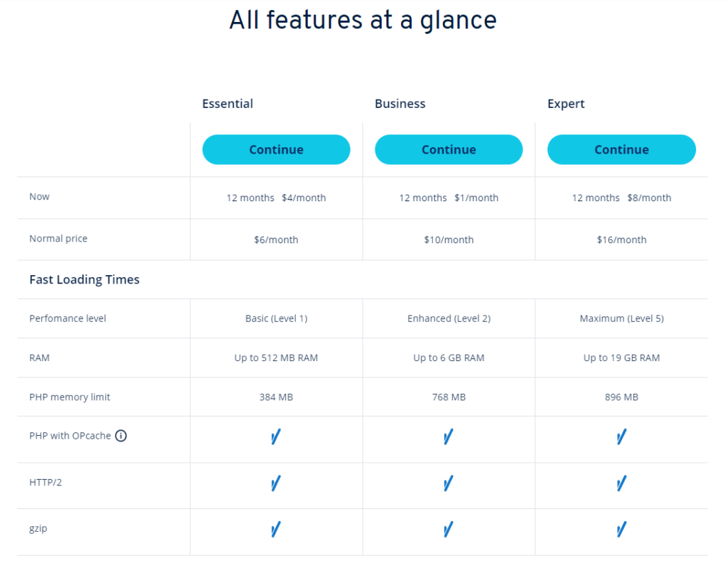Click the Expert plan gzip checkmark
The height and width of the screenshot is (563, 728).
tap(621, 529)
